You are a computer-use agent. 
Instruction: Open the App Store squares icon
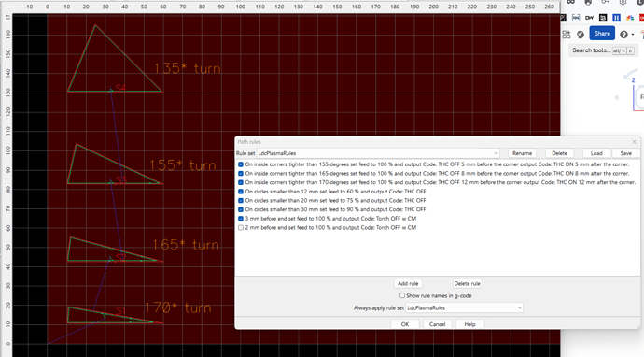[x=567, y=35]
